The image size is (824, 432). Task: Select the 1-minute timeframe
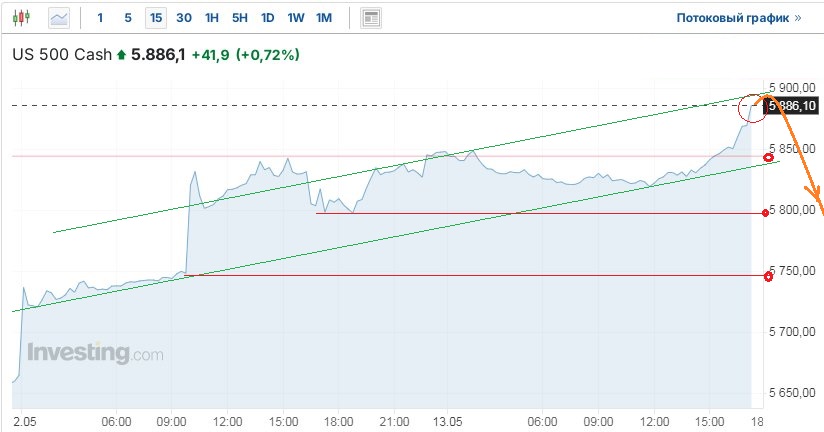[x=100, y=18]
